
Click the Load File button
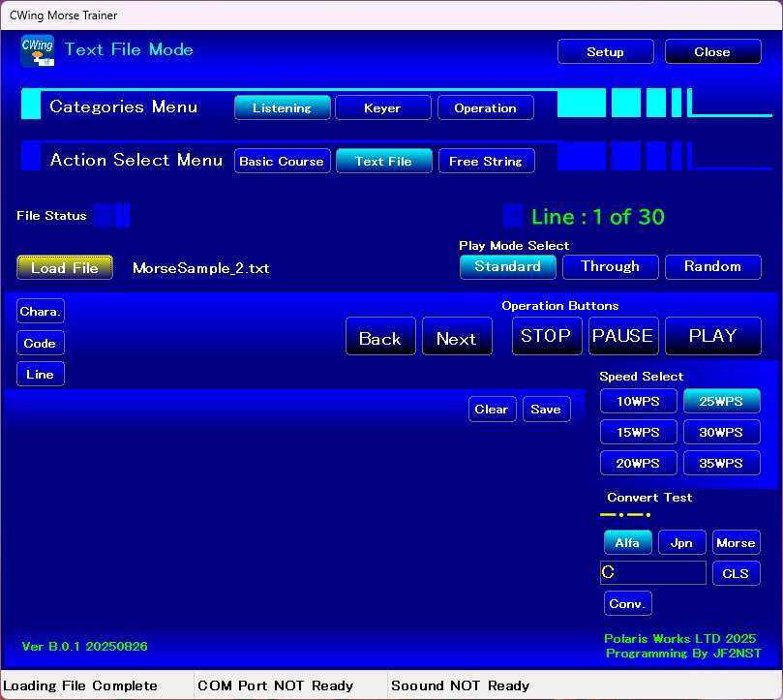65,267
